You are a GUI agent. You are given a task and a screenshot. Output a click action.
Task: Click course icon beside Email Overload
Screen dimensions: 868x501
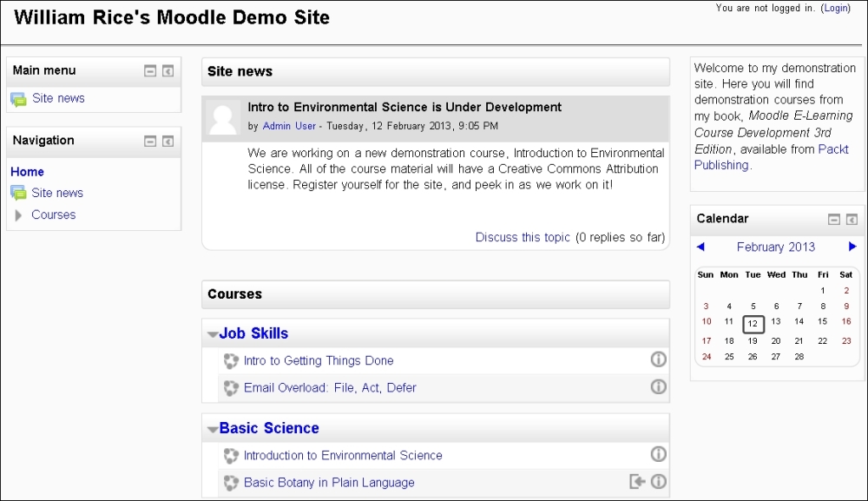pyautogui.click(x=231, y=388)
